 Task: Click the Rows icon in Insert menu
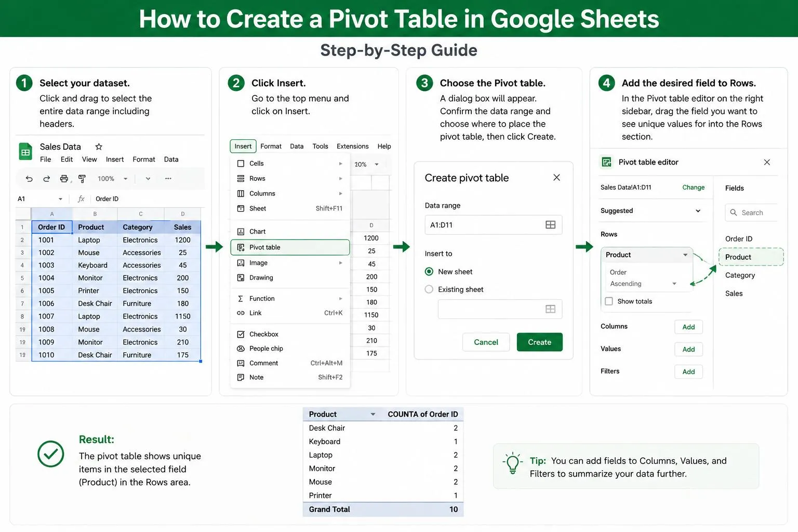click(241, 179)
